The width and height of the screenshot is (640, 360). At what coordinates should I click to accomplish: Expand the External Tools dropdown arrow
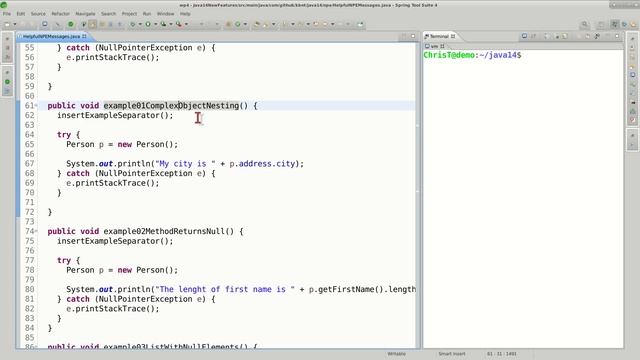click(187, 24)
